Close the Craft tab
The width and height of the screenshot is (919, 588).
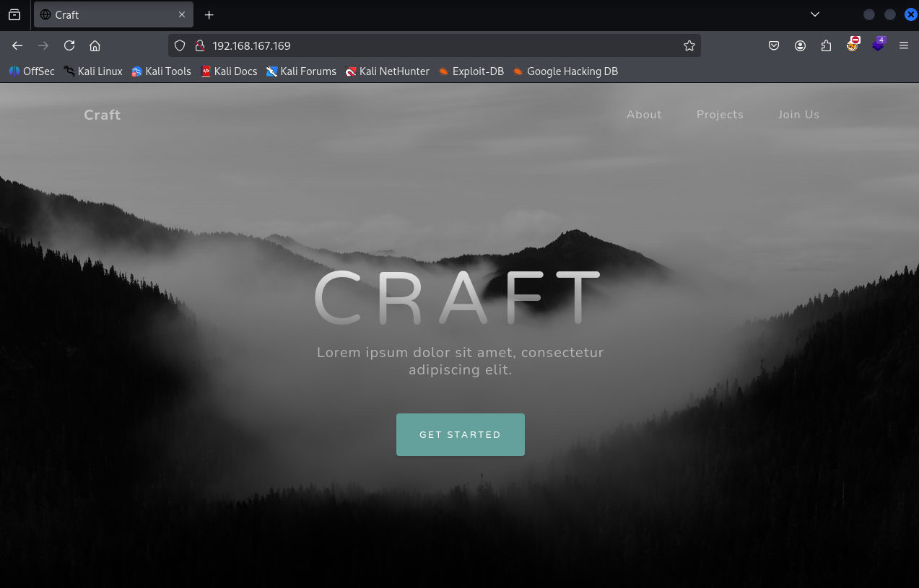click(x=182, y=14)
